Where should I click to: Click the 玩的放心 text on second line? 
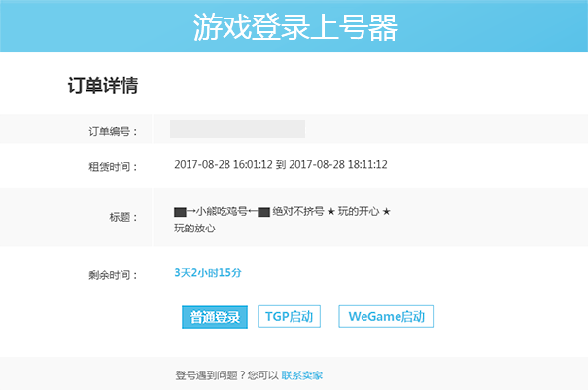194,230
